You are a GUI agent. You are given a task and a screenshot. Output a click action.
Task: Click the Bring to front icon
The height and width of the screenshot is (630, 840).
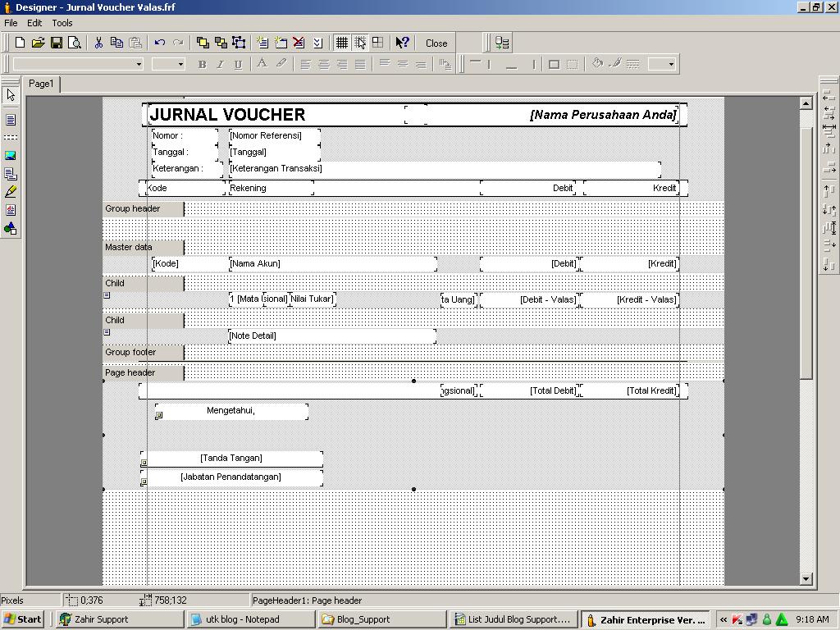point(202,43)
